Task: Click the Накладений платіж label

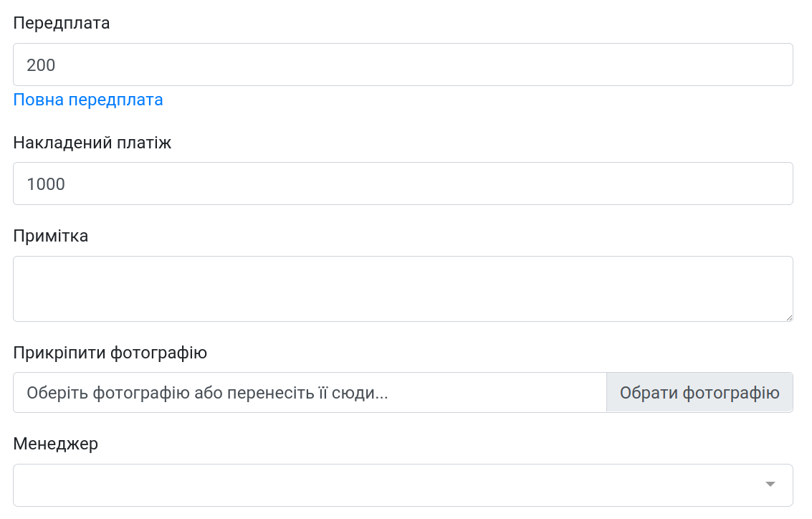Action: pos(92,143)
